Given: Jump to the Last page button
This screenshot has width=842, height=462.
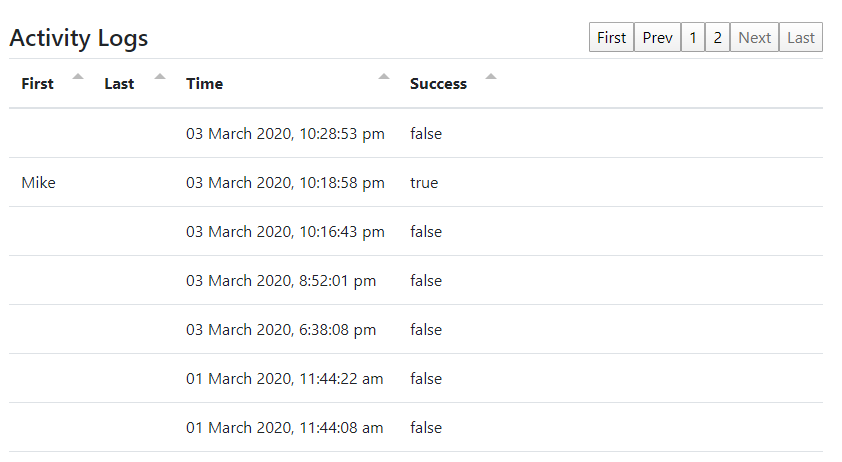Looking at the screenshot, I should 800,38.
